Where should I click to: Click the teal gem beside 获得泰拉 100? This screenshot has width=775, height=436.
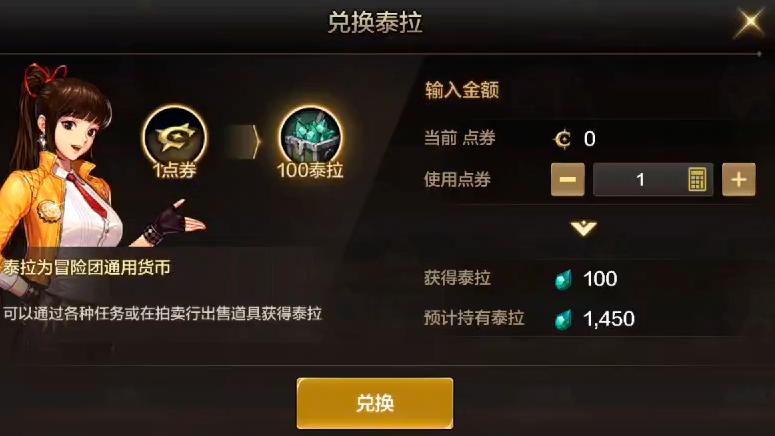point(563,279)
